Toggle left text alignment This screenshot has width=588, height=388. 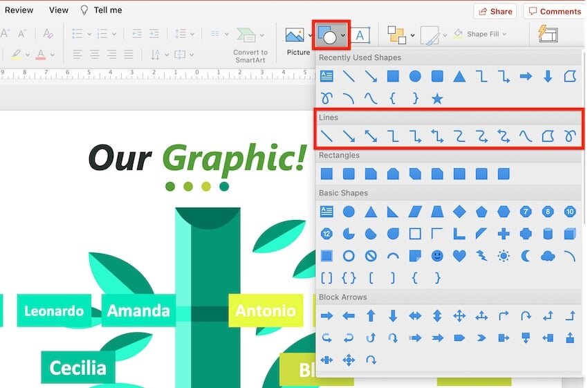tap(77, 55)
